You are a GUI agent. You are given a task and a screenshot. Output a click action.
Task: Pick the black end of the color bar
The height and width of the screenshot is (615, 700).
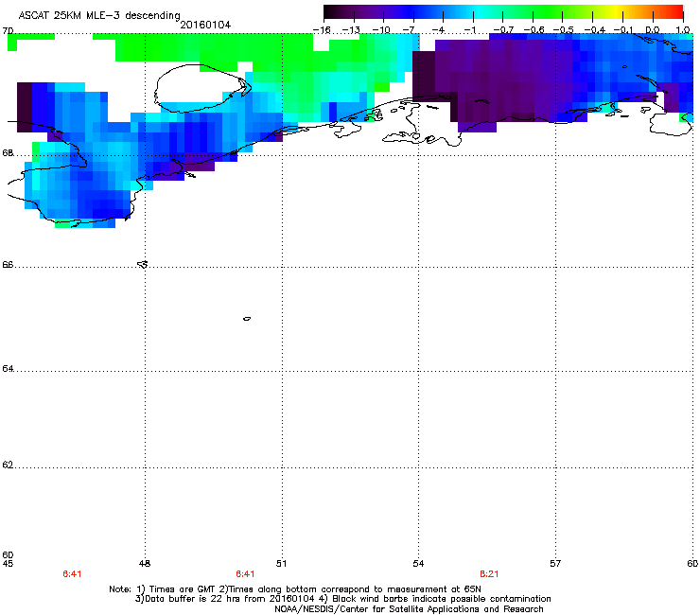329,12
